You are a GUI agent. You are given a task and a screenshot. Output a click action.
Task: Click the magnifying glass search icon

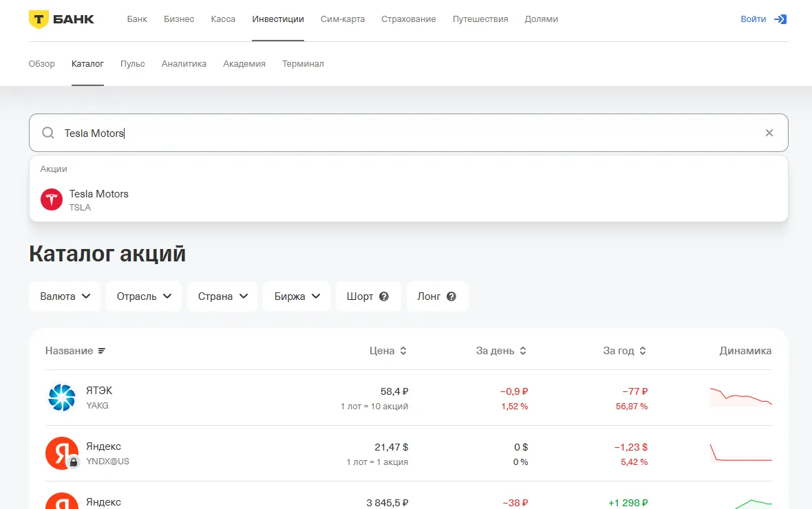coord(48,133)
